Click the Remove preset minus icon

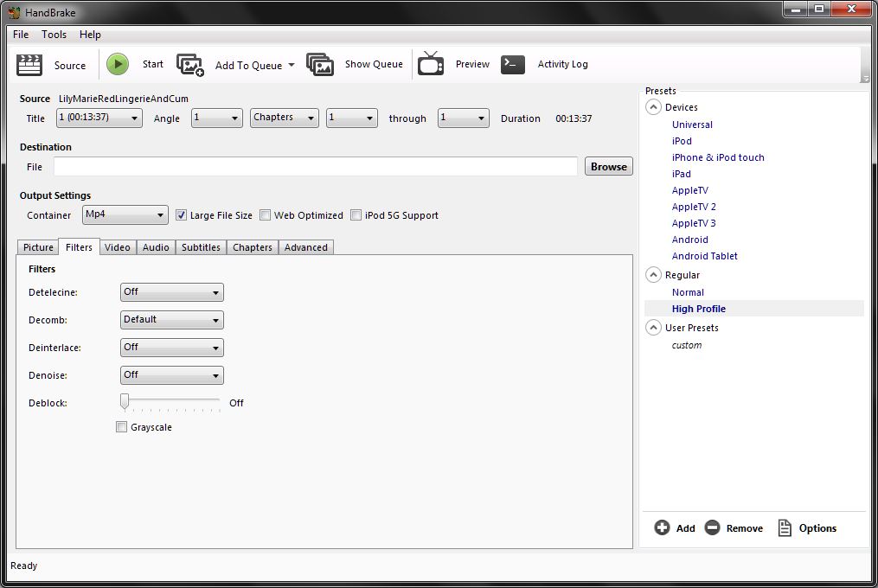pyautogui.click(x=712, y=527)
